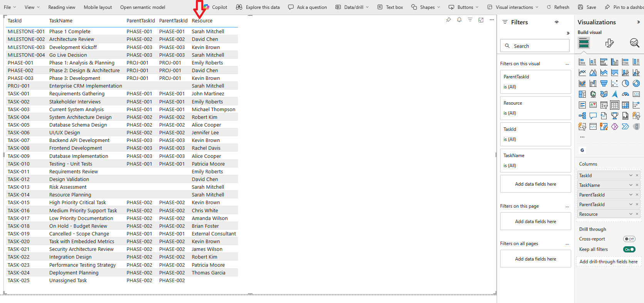644x303 pixels.
Task: Open the Format visual paintbrush tab
Action: [609, 43]
